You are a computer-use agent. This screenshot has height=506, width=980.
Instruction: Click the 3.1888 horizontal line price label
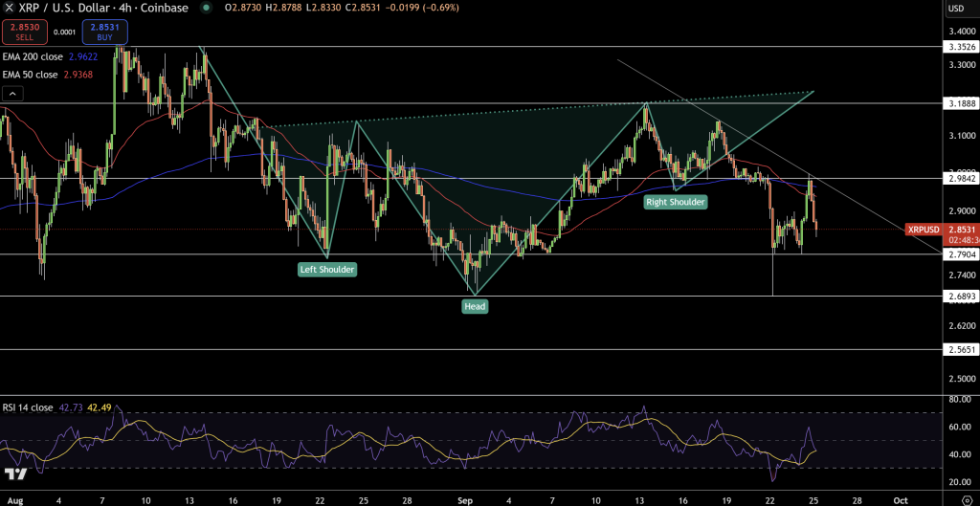[x=961, y=103]
